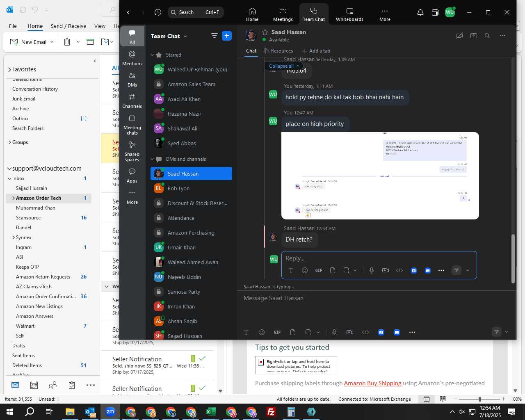Expand Favorites in Outlook folder pane

(9, 69)
